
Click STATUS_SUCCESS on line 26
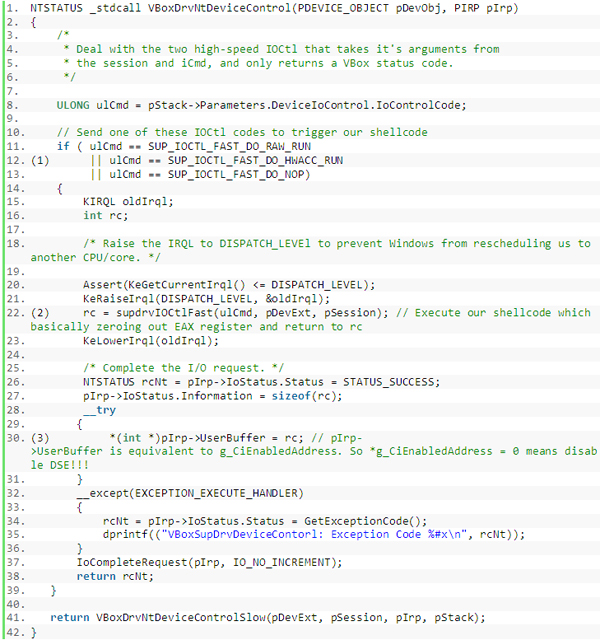pos(389,382)
